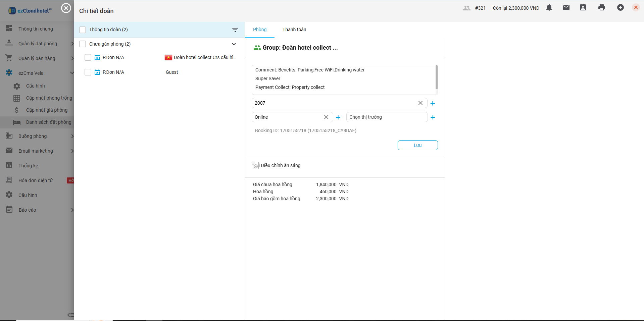Click the printer icon in header
Image resolution: width=644 pixels, height=321 pixels.
(x=601, y=8)
